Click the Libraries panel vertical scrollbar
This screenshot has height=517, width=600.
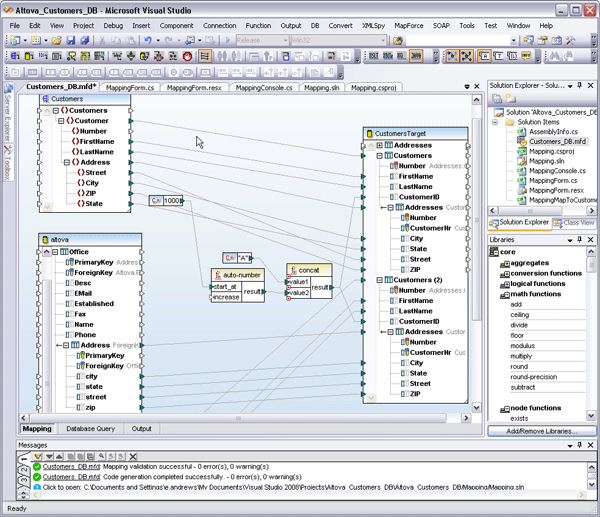tap(591, 264)
